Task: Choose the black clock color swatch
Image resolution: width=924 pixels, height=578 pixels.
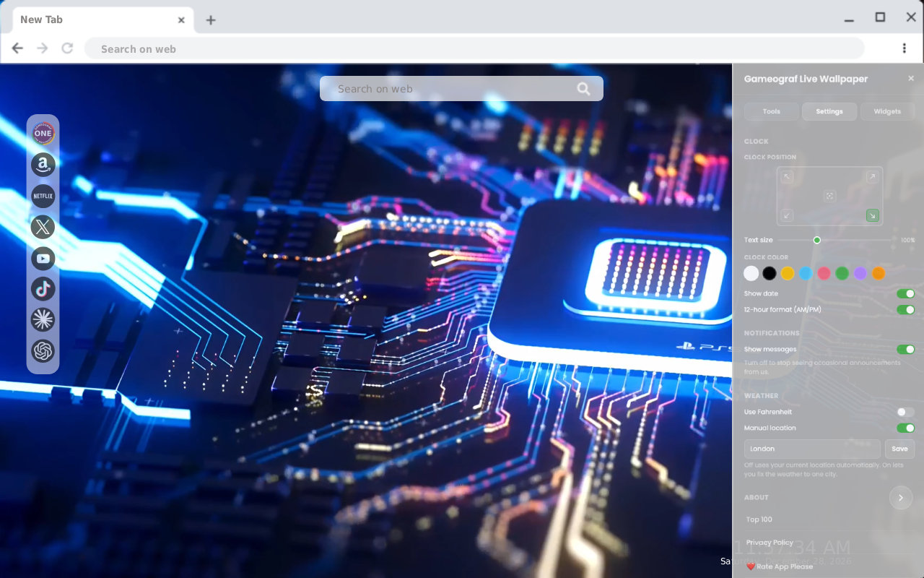Action: click(770, 273)
